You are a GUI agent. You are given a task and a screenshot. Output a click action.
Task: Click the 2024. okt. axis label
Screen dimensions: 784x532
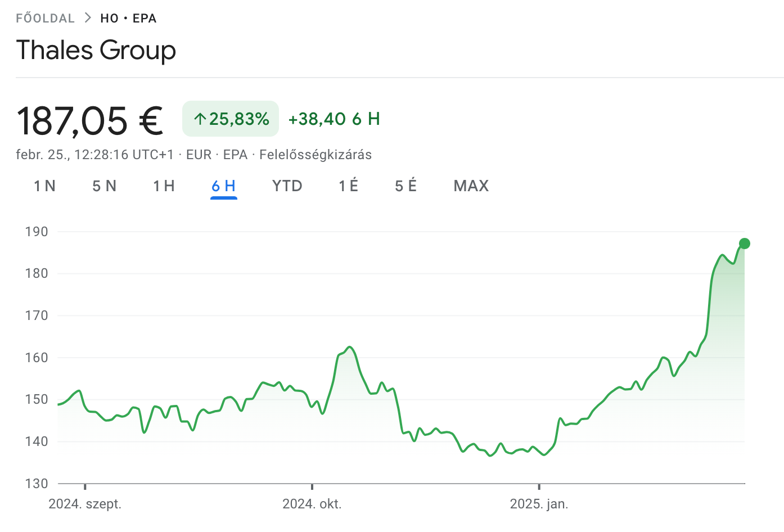[x=312, y=504]
